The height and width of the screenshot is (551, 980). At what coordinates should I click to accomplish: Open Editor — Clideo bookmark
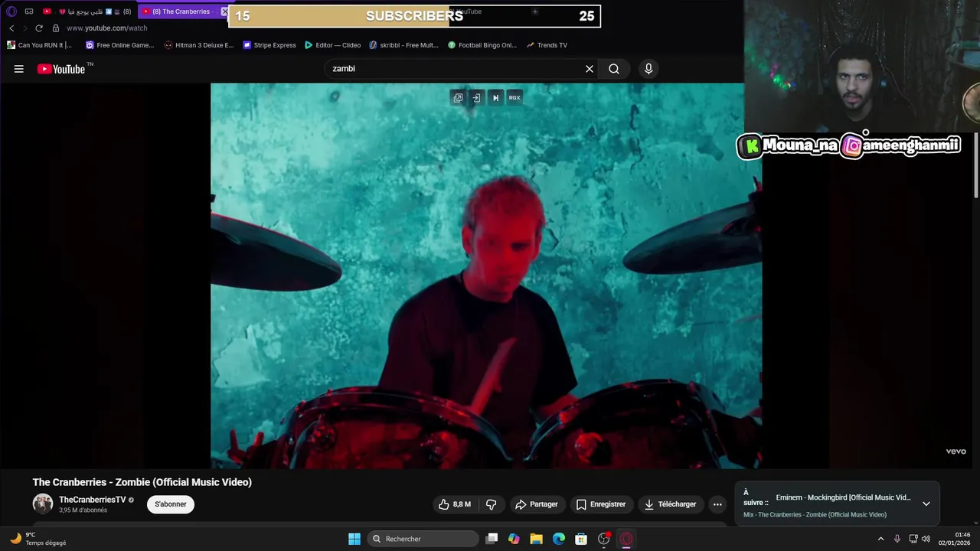tap(333, 45)
